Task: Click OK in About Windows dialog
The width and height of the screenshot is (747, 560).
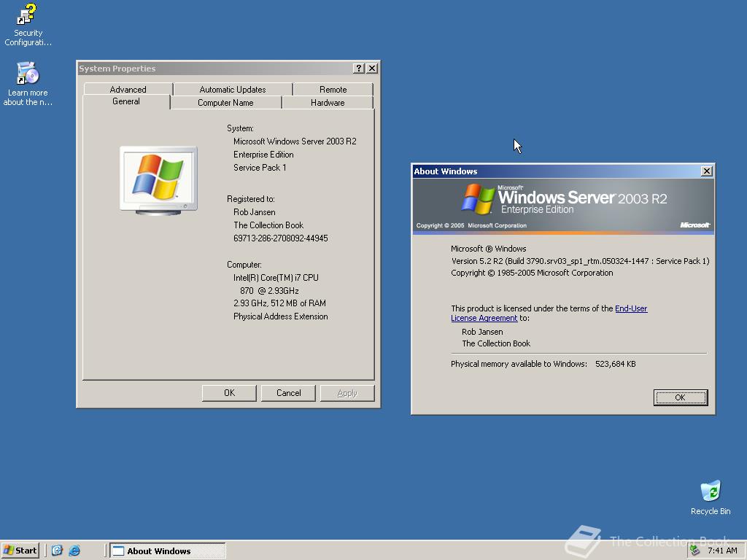Action: [681, 397]
